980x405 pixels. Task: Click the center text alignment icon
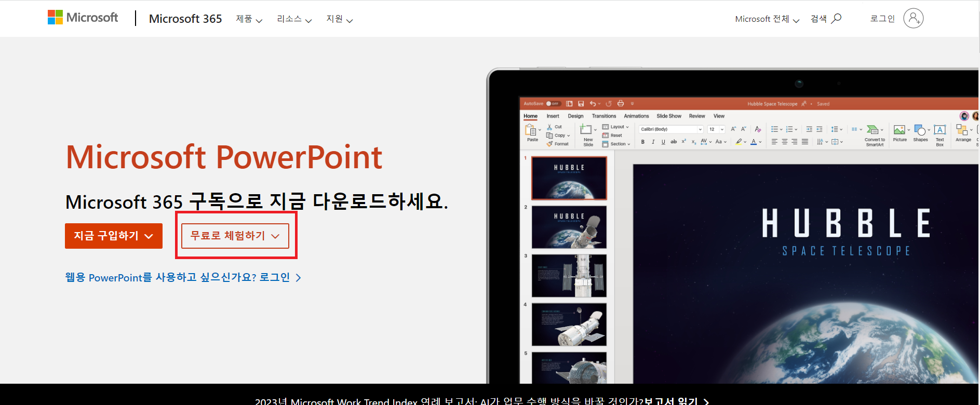785,142
